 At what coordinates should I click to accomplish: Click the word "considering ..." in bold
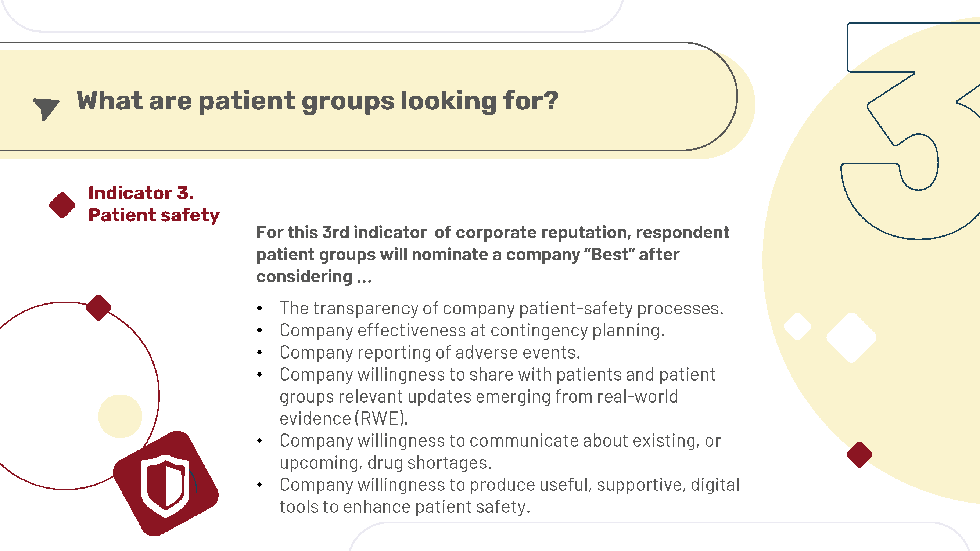pyautogui.click(x=314, y=277)
